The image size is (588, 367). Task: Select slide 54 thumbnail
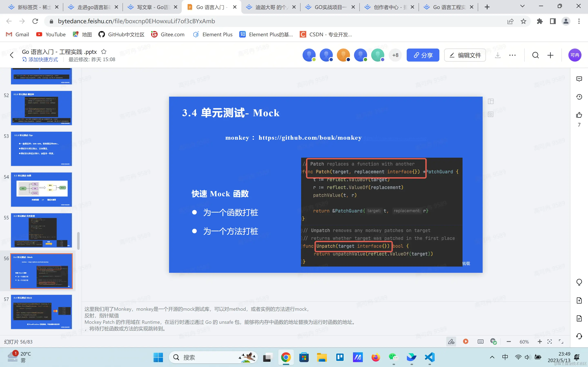tap(41, 189)
